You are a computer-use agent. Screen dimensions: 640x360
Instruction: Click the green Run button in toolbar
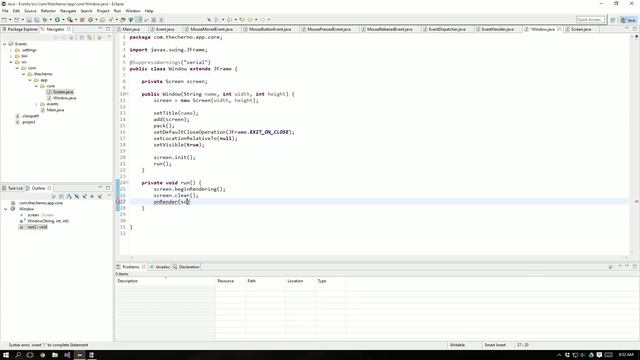pos(57,20)
